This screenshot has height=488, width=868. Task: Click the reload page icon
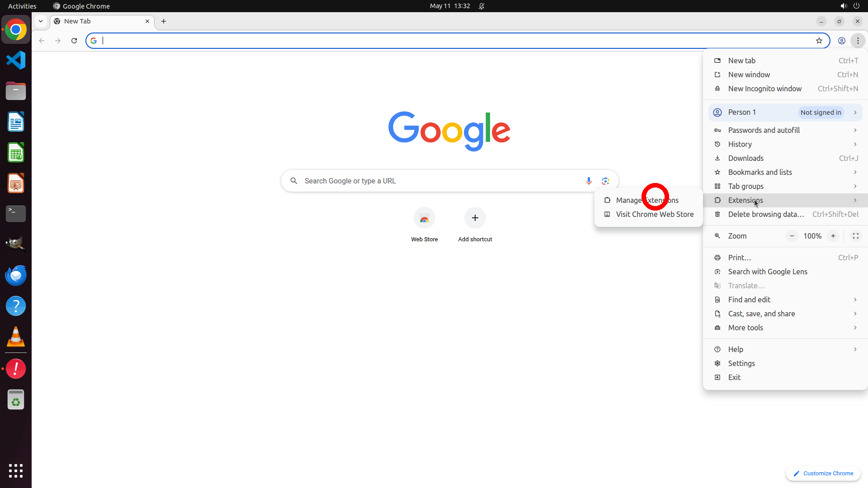point(74,41)
